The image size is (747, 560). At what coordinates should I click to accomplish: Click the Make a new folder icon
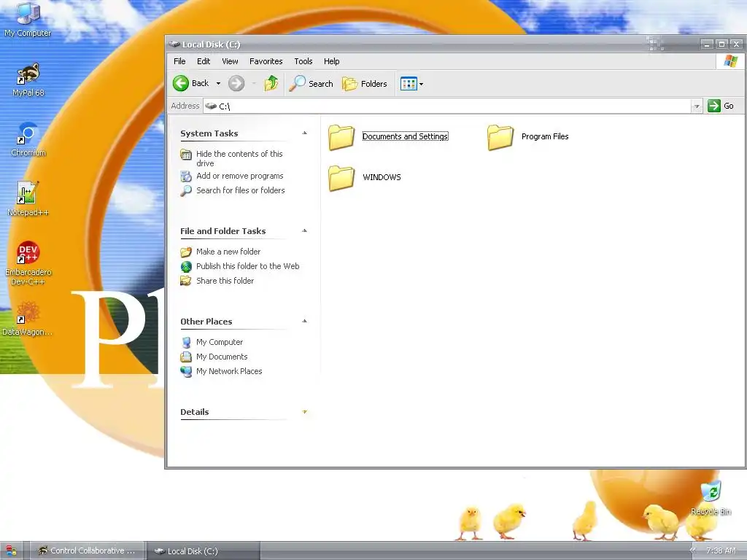click(186, 252)
